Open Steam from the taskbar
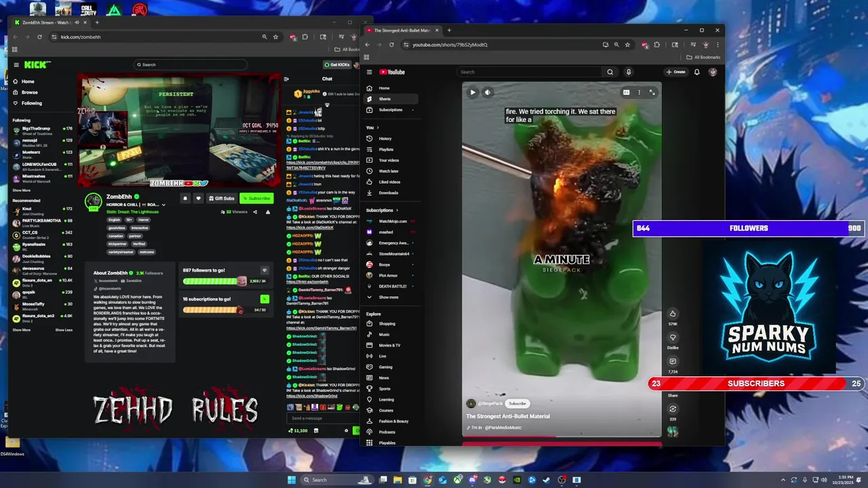The width and height of the screenshot is (868, 488). [x=547, y=480]
